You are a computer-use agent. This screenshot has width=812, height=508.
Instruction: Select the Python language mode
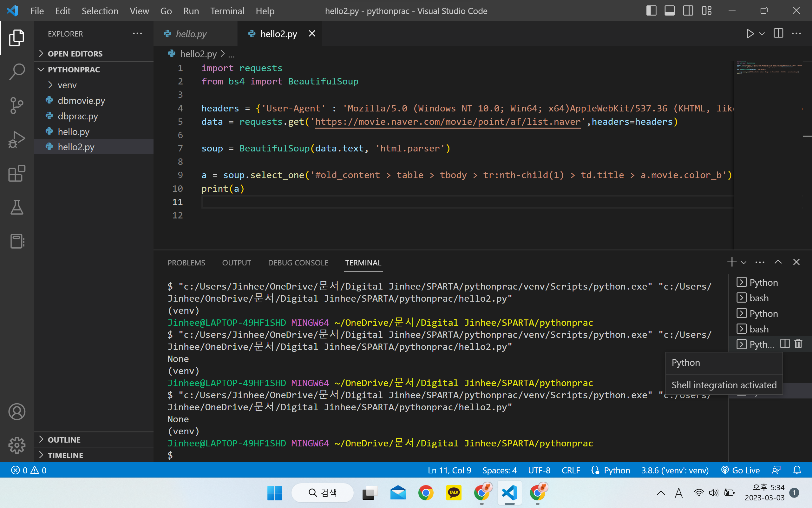click(617, 470)
